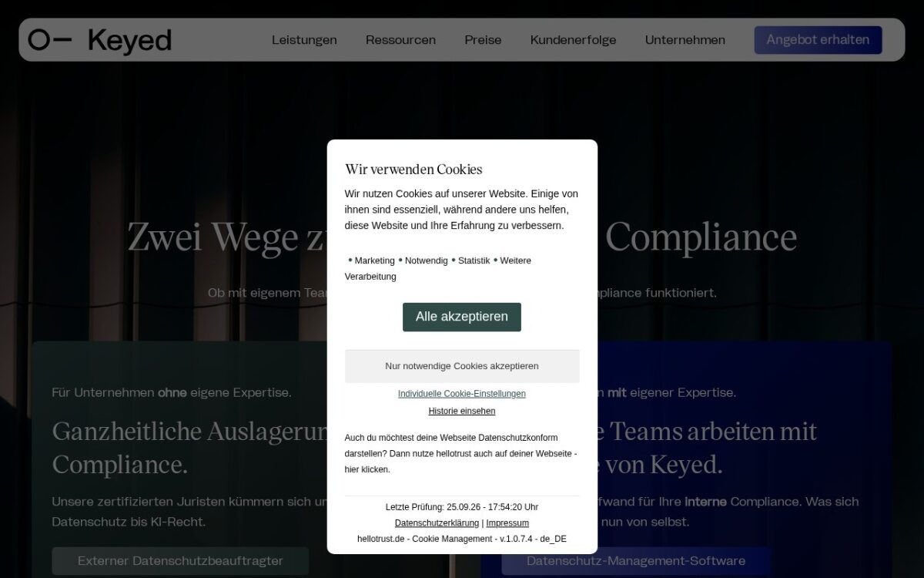Click the Statistik cookie category label

click(x=474, y=260)
